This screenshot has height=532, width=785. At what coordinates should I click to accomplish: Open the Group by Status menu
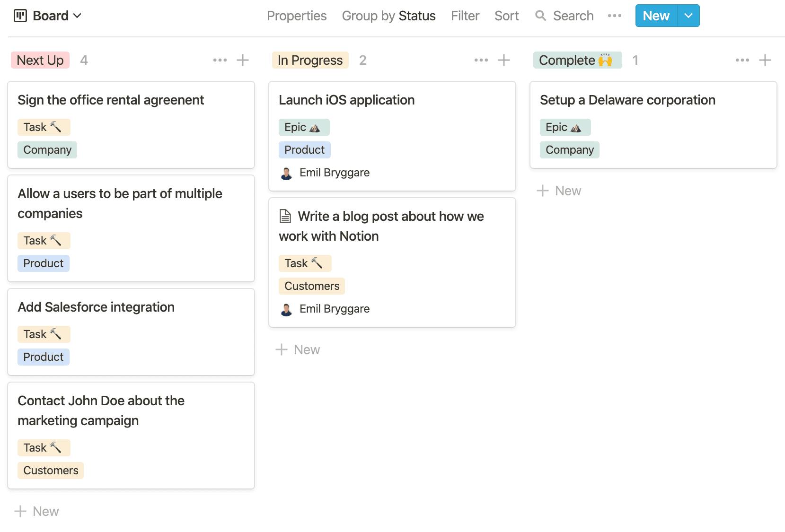[388, 16]
